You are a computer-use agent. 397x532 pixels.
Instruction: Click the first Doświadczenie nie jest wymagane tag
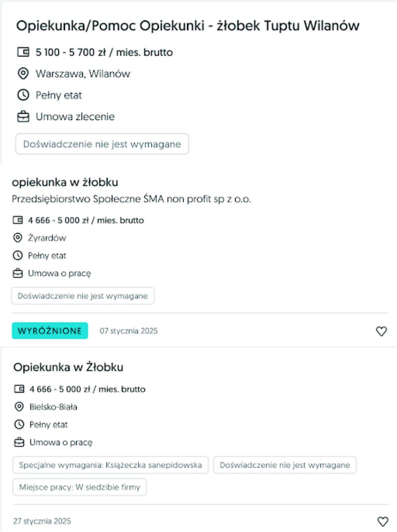102,144
